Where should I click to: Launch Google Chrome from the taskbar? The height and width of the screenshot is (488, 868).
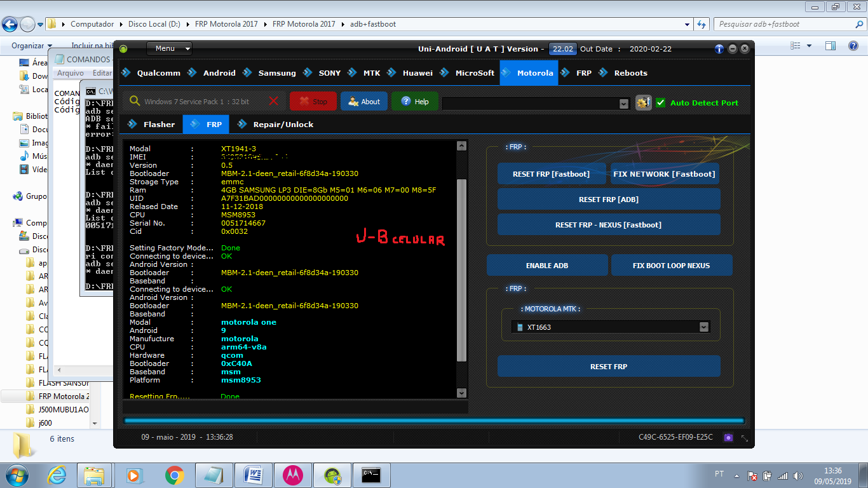click(174, 475)
